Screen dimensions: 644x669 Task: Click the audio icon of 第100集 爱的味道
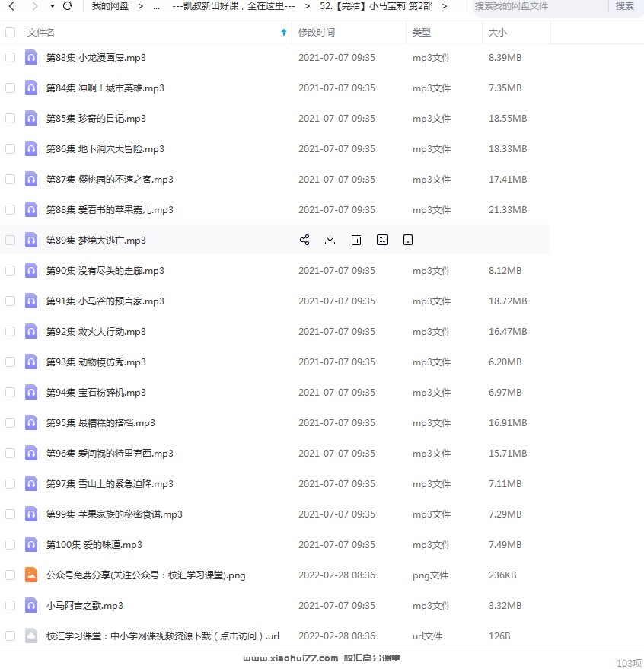click(31, 544)
